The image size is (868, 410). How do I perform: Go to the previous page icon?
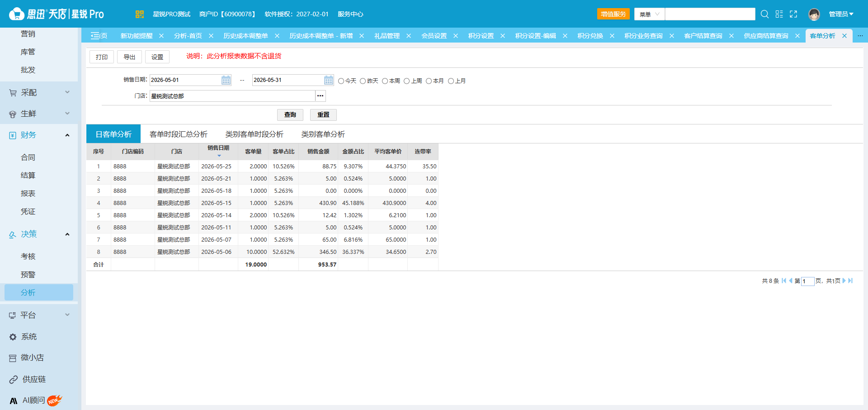tap(791, 281)
